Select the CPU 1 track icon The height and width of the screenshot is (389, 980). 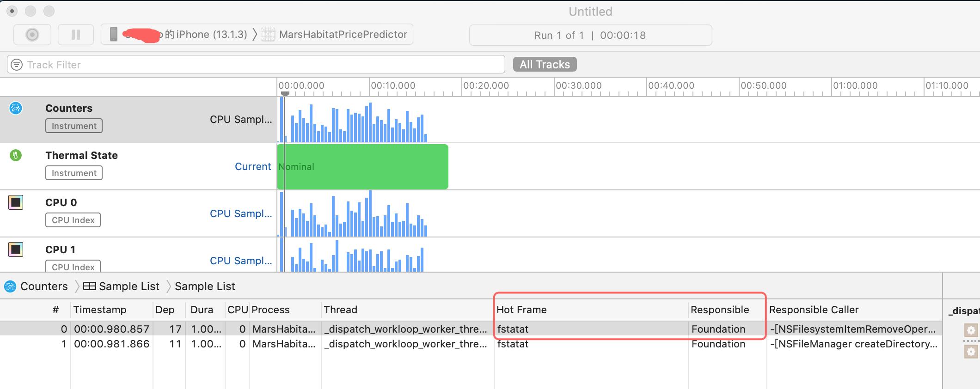(16, 249)
